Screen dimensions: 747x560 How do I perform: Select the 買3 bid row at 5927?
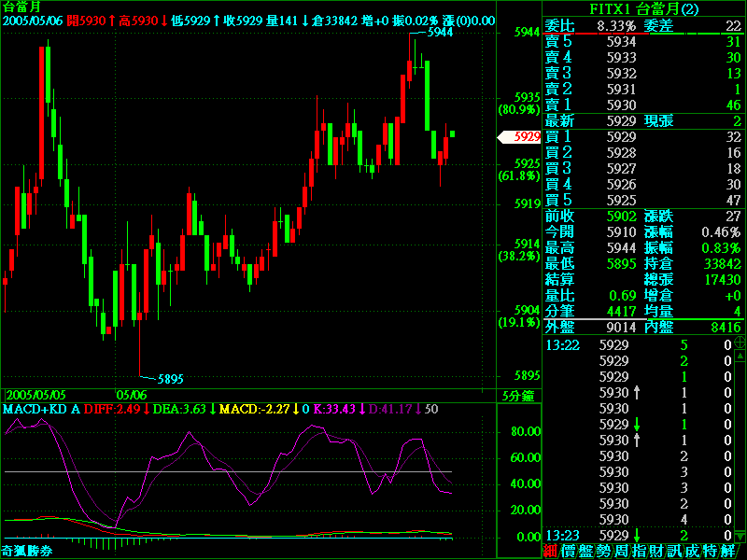(x=643, y=169)
